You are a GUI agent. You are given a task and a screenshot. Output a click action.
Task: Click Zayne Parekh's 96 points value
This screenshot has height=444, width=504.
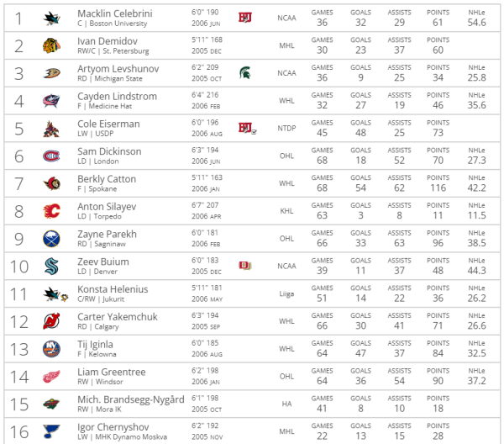(438, 243)
